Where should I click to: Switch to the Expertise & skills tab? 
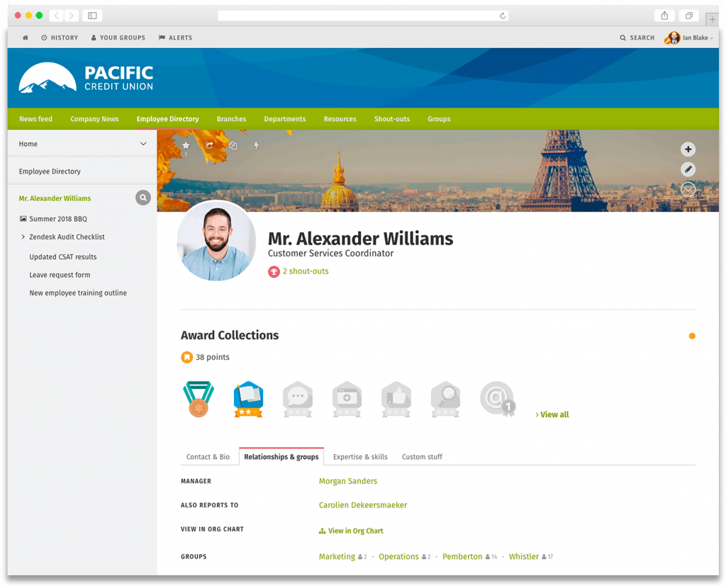pos(360,457)
